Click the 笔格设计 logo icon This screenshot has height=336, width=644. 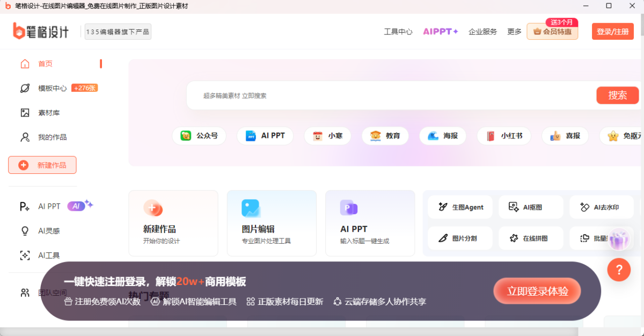click(19, 31)
